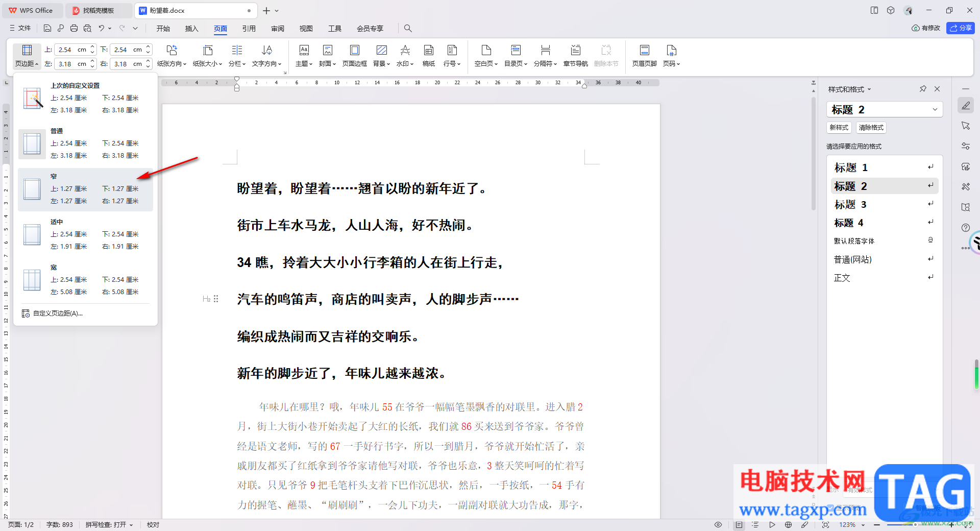Toggle eye protection mode in status bar
This screenshot has height=531, width=980.
pos(718,525)
